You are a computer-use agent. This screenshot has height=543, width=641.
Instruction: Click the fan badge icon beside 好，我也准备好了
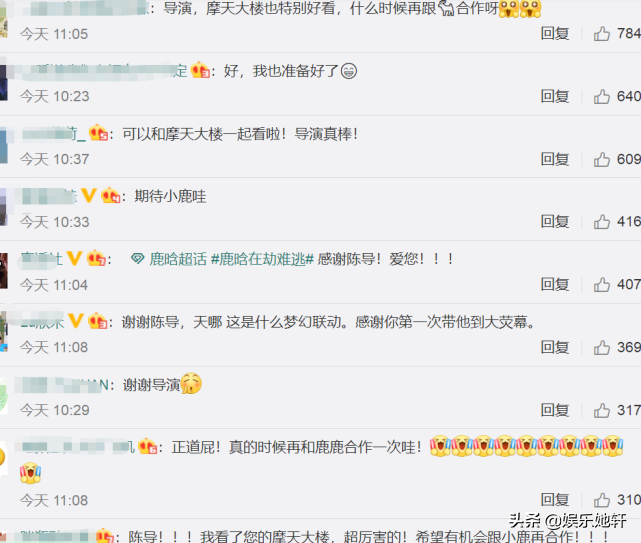[x=200, y=70]
